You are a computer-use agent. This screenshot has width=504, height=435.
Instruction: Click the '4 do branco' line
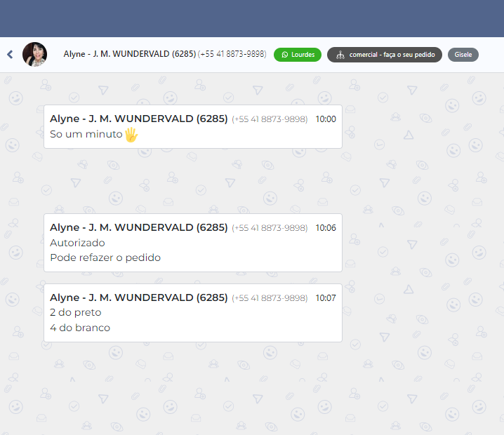[x=80, y=328]
